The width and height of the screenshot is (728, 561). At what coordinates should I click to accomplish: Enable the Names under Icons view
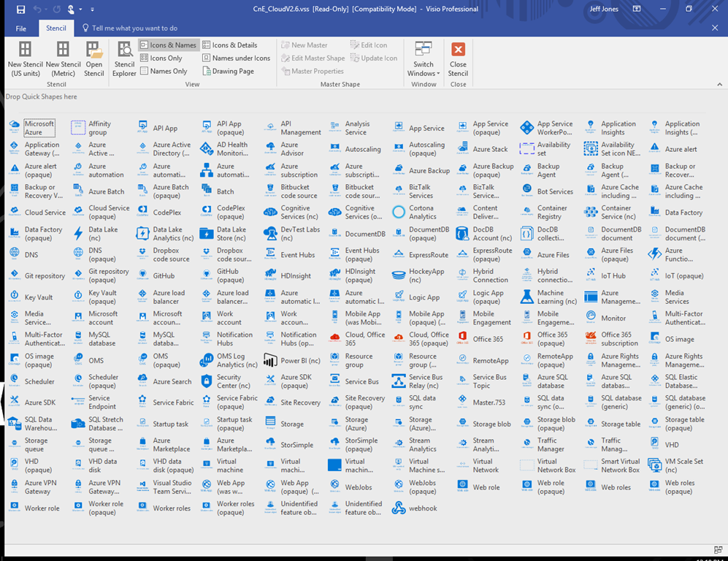236,58
